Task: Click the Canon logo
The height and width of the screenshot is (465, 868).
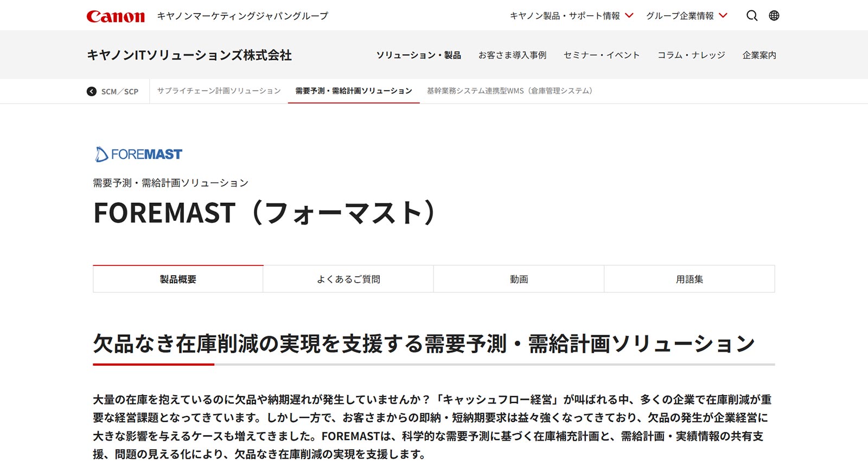Action: tap(116, 16)
